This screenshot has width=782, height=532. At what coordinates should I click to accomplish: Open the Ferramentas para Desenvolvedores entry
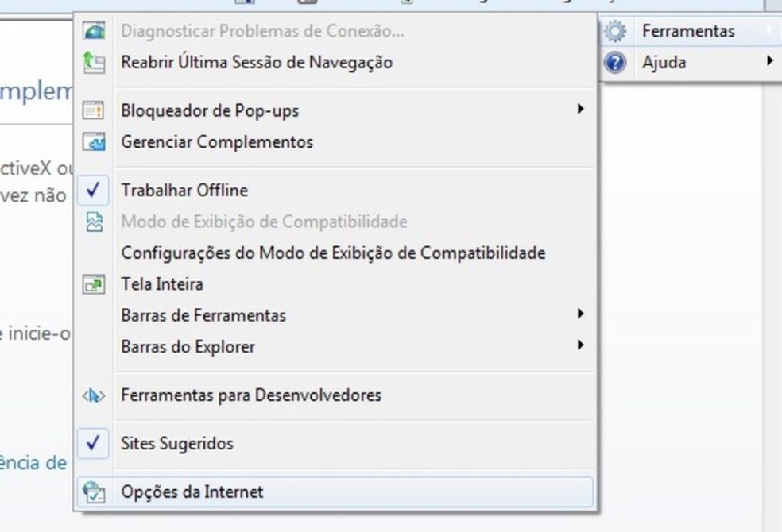(251, 395)
